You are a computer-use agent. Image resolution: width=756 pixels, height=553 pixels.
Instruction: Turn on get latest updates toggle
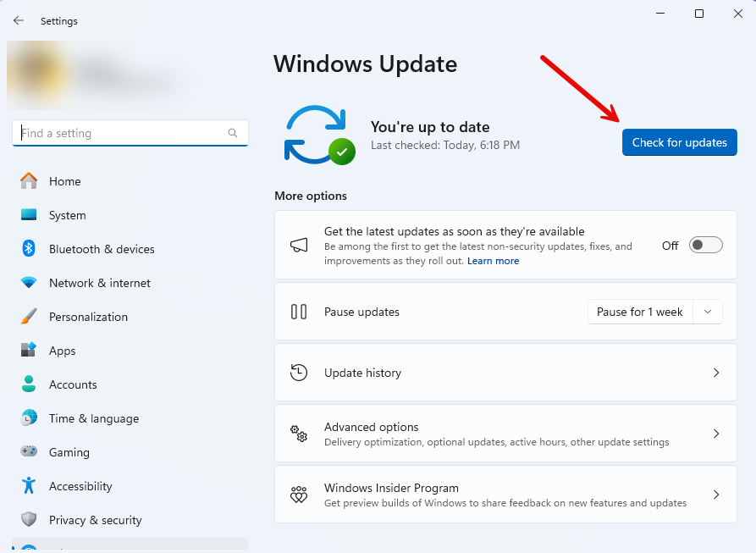[x=705, y=245]
